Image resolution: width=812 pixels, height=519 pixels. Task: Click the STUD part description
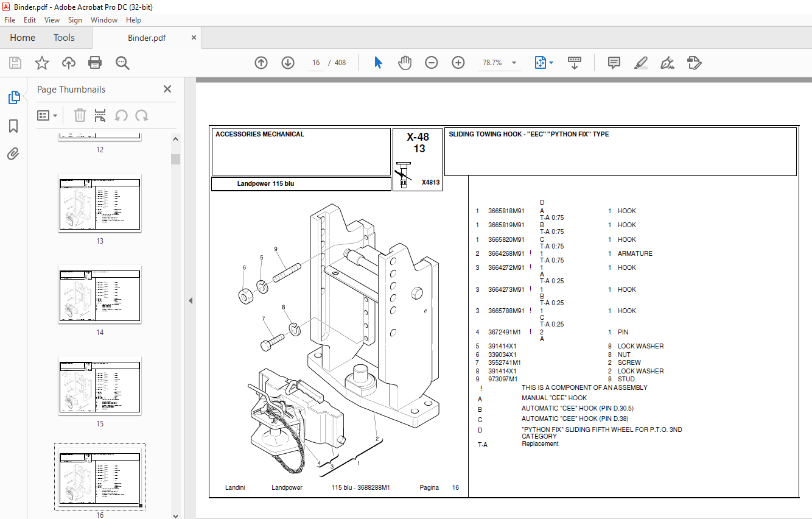(626, 379)
